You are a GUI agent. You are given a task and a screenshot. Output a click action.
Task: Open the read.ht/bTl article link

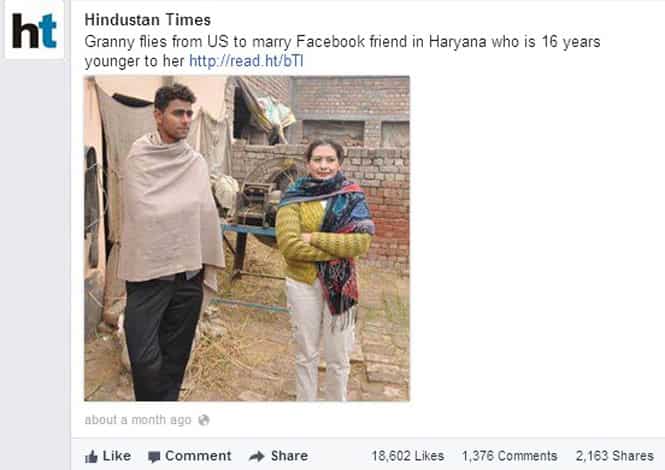pos(246,61)
